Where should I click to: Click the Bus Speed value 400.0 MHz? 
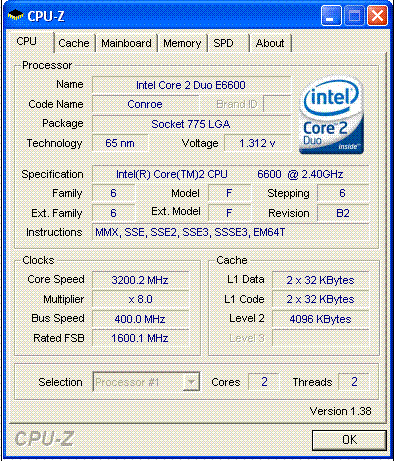point(140,319)
